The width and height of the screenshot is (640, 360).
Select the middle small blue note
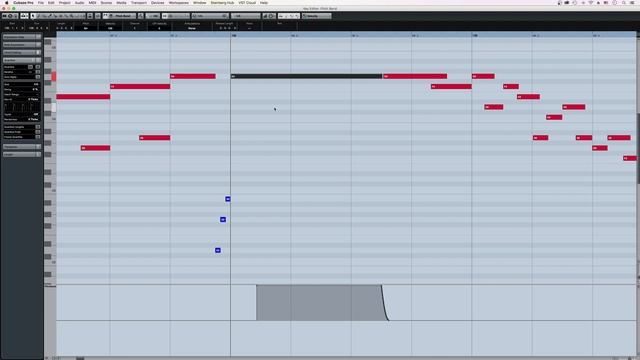tap(223, 220)
